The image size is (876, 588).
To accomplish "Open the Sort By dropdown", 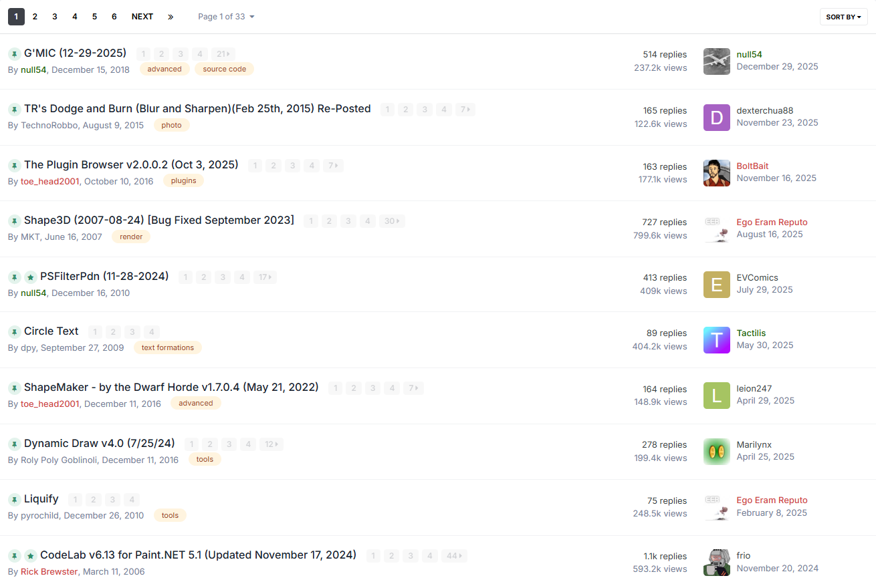I will pos(843,17).
